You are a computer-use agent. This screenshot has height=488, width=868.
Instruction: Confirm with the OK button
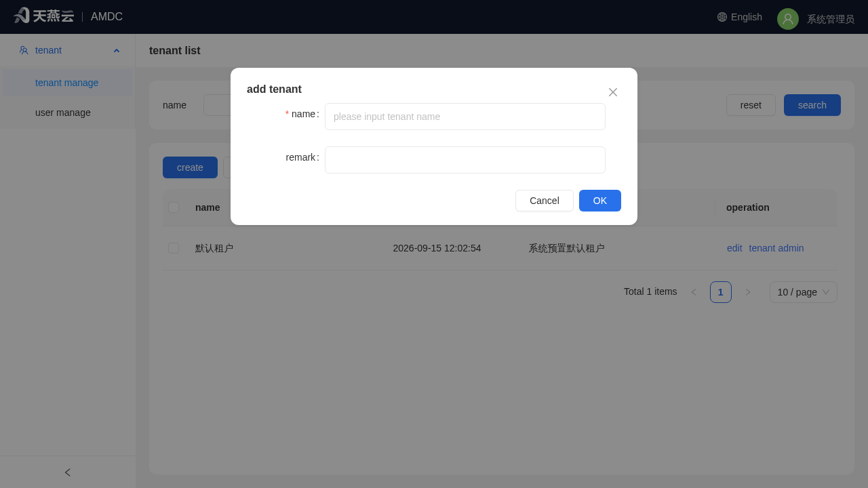(x=600, y=201)
